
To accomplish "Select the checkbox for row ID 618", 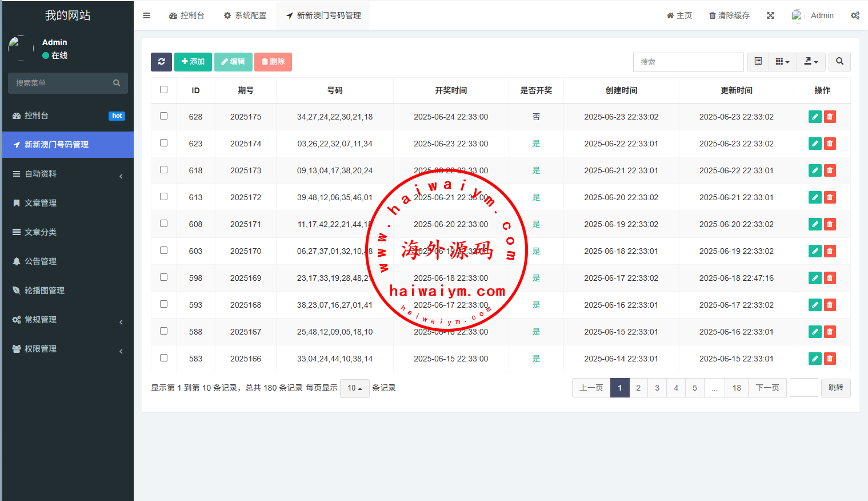I will click(164, 170).
